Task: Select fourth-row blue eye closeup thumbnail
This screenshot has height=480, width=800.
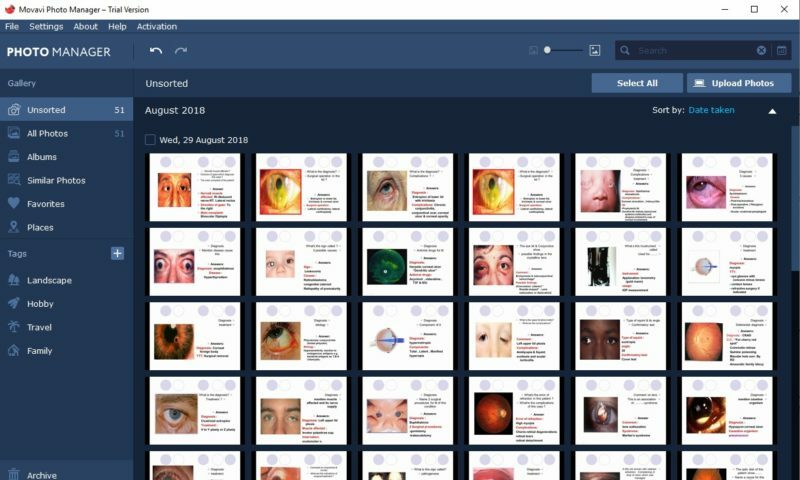Action: pos(194,411)
